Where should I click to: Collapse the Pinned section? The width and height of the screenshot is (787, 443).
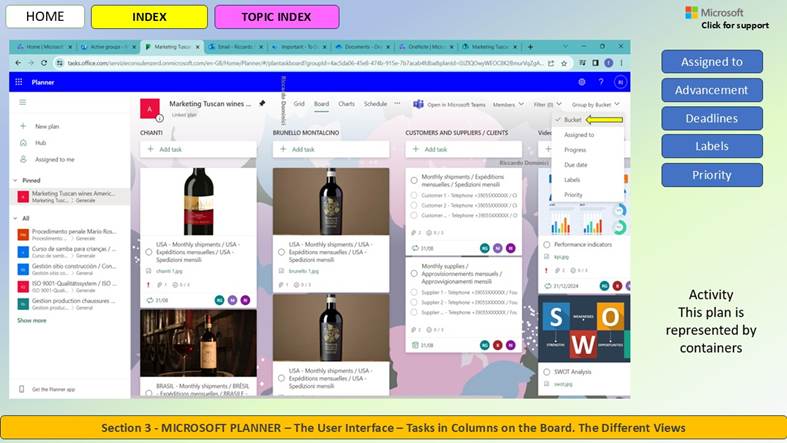coord(16,180)
